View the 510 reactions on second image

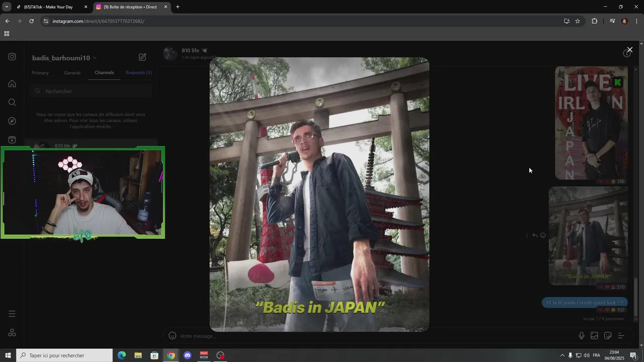tap(612, 287)
